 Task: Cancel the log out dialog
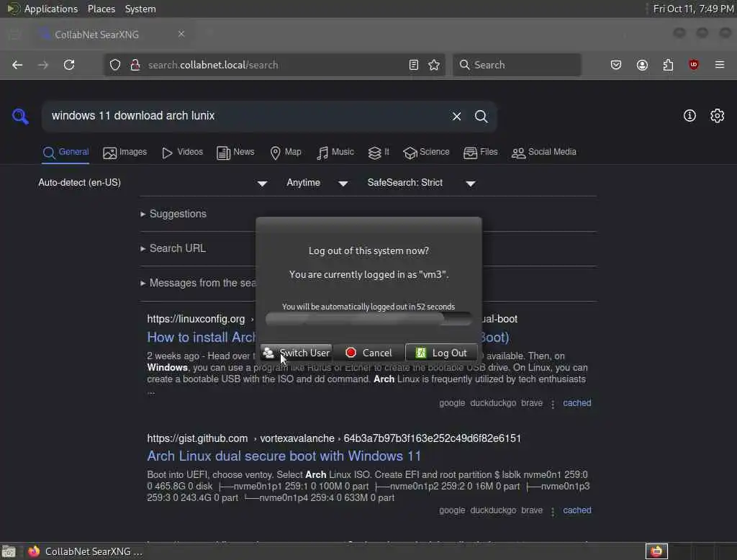pos(368,353)
